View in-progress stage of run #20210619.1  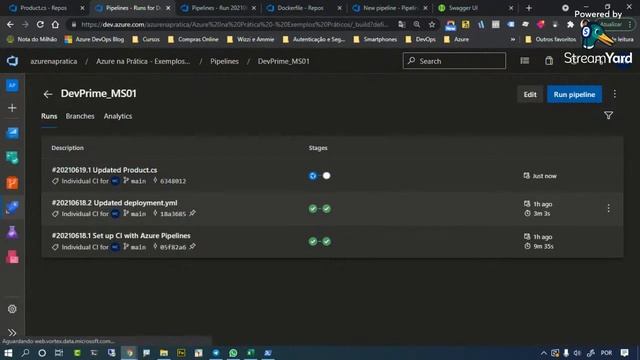click(313, 176)
